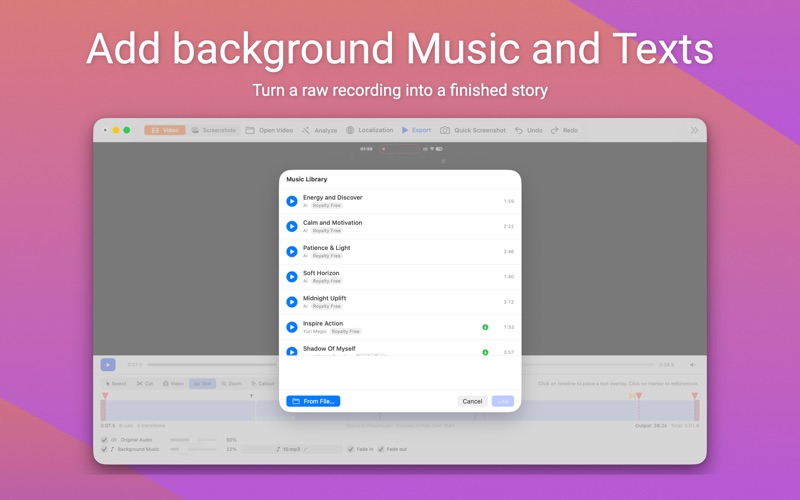Select the Energy and Discover track title
Screen dimensions: 800x500
tap(333, 197)
